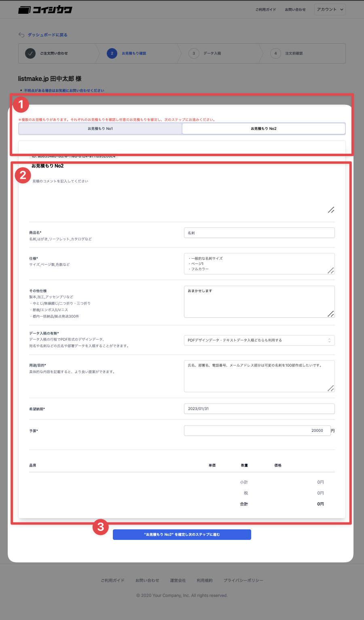Click step 2 circle お見積もり確認
The height and width of the screenshot is (620, 364).
tap(112, 53)
